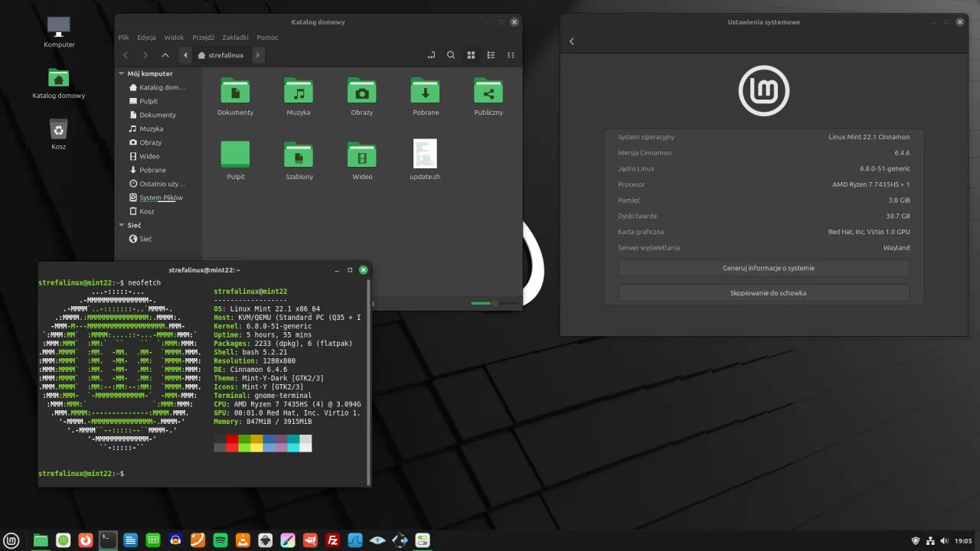Switch to compact view in the file manager
The height and width of the screenshot is (551, 980).
pyautogui.click(x=511, y=55)
